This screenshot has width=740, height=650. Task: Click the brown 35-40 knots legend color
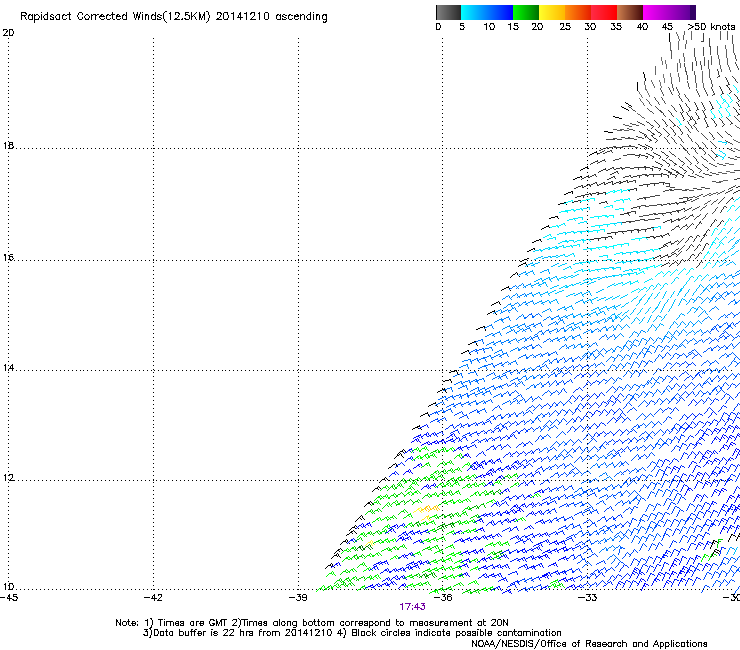630,12
